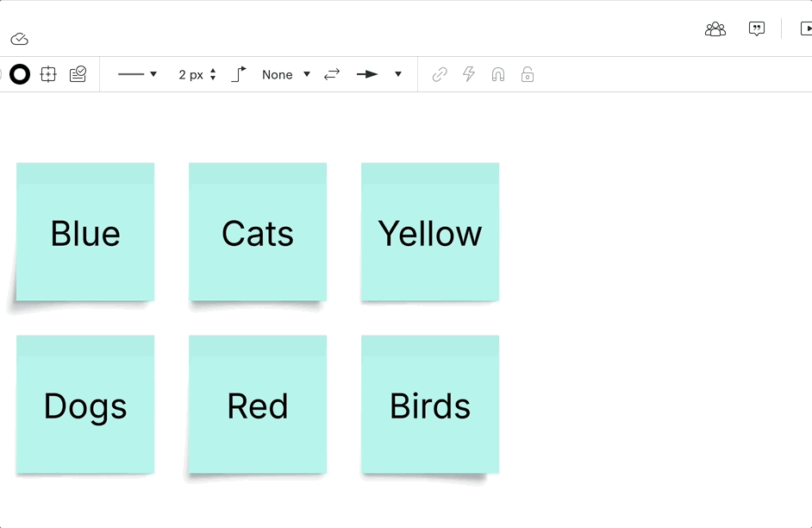812x528 pixels.
Task: Lock the selected element
Action: point(527,74)
